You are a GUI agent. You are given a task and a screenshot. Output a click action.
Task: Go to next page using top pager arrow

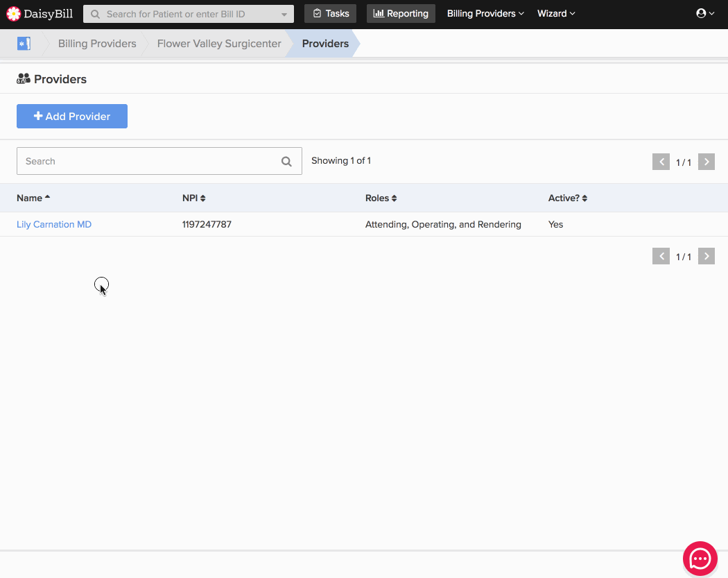click(707, 162)
